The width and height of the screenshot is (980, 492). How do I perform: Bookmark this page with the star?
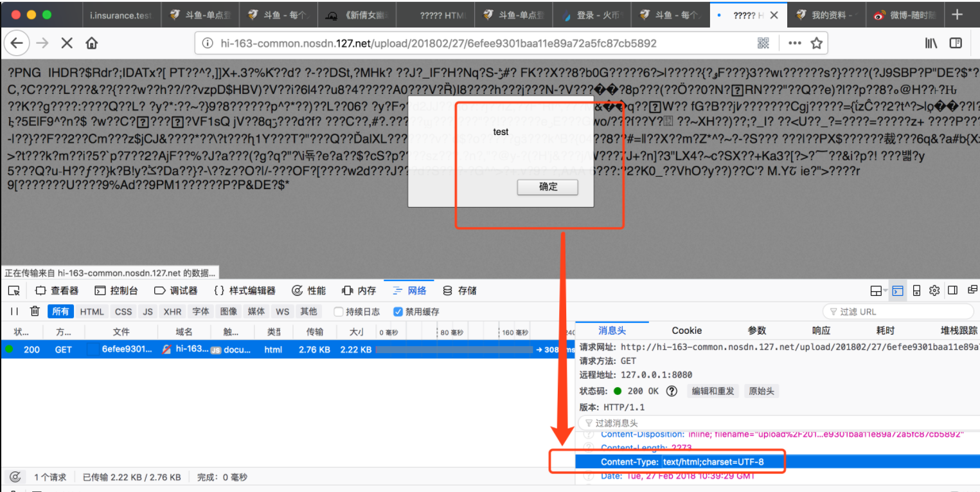point(817,43)
